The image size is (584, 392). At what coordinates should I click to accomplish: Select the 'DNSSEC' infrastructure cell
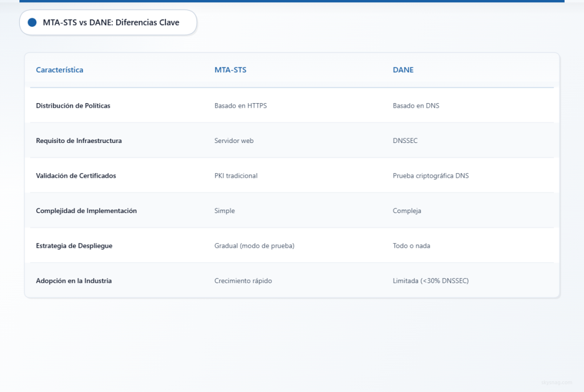point(405,141)
